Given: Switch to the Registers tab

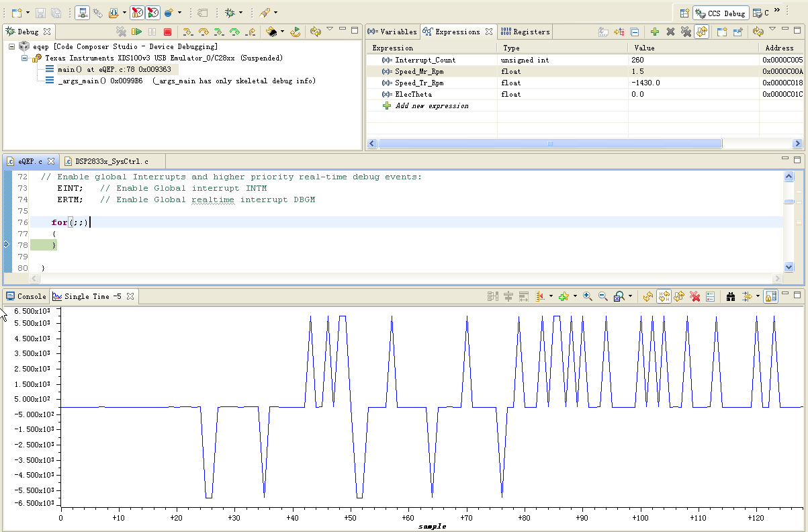Looking at the screenshot, I should pos(526,32).
